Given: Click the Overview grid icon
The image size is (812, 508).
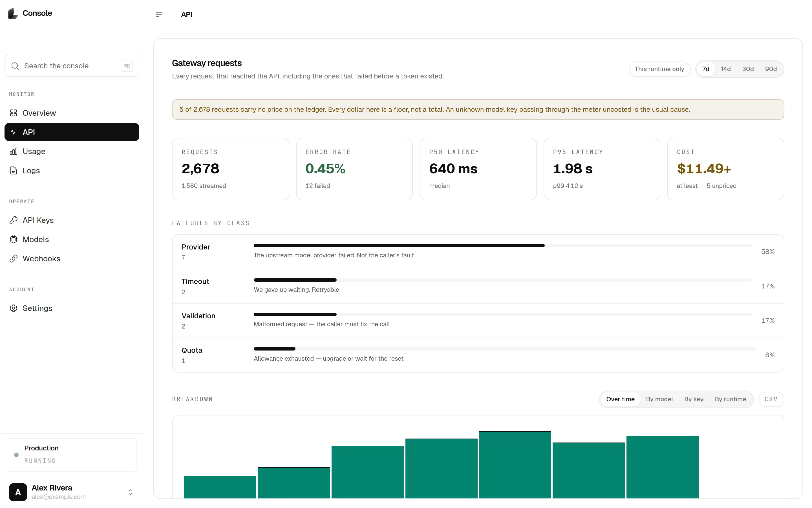Looking at the screenshot, I should (14, 113).
